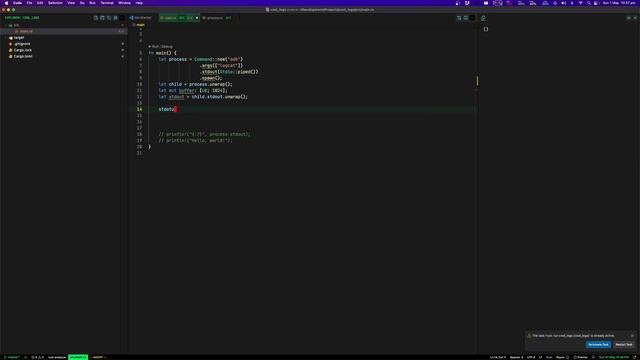Click the main breadcrumb symbol
The image size is (640, 360).
point(139,25)
